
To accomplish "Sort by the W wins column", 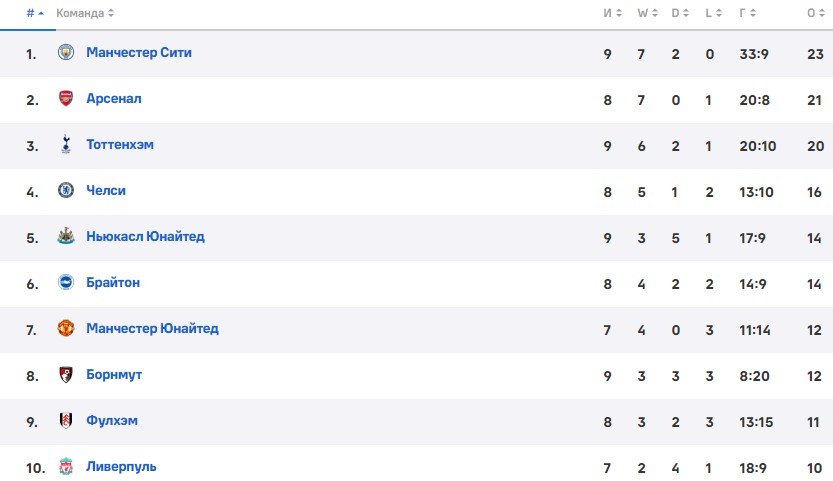I will [645, 13].
